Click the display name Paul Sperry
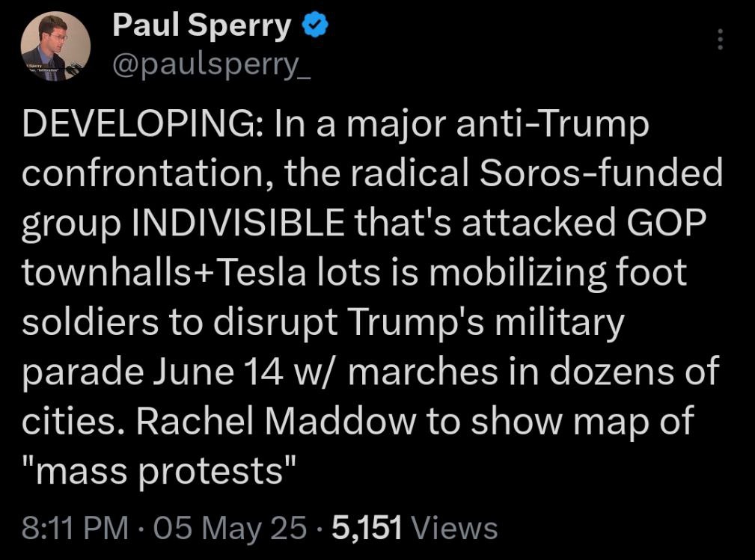Screen dimensions: 755x560 tap(202, 25)
